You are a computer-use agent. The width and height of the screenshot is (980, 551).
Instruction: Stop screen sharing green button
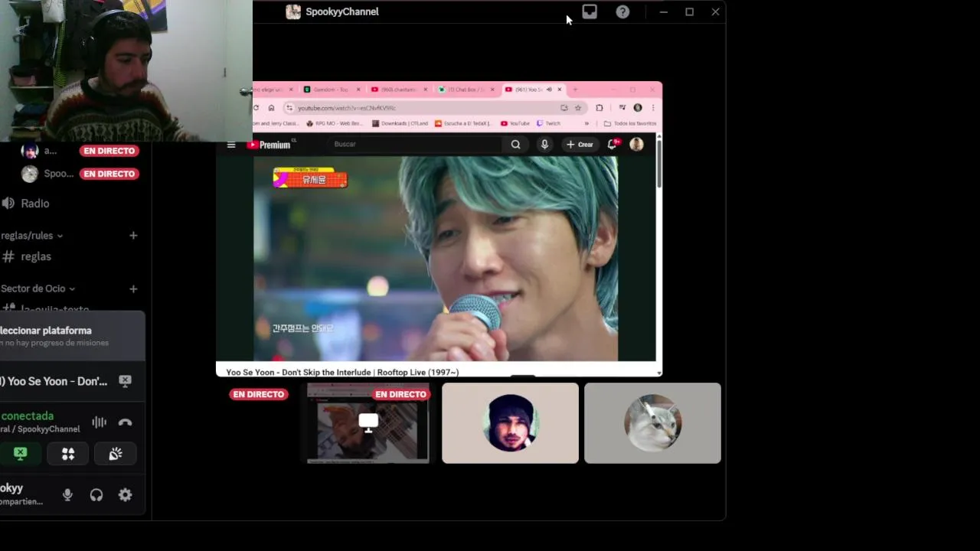click(x=21, y=454)
